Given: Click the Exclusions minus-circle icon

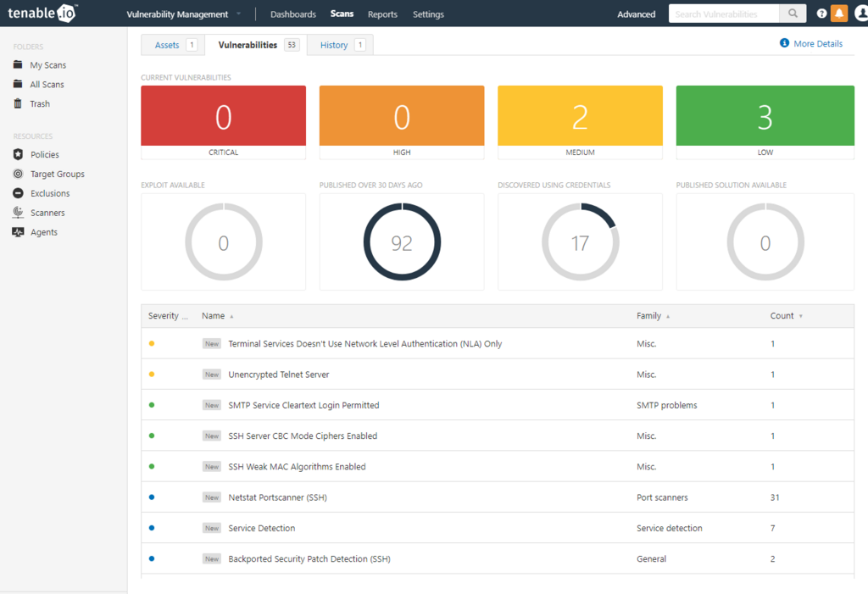Looking at the screenshot, I should [x=19, y=193].
